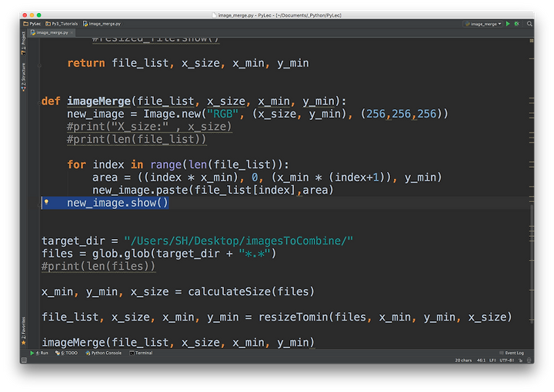Image resolution: width=554 pixels, height=392 pixels.
Task: Open the 1: Project tool window
Action: coord(24,43)
